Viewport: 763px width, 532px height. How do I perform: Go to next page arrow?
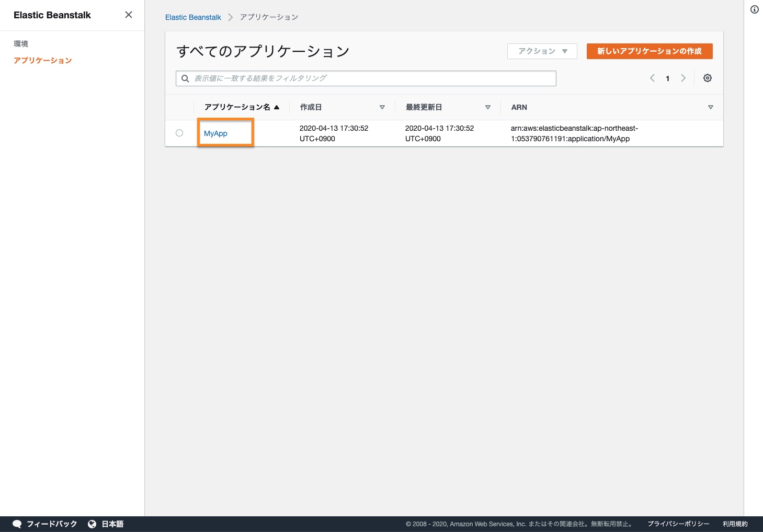click(x=683, y=78)
